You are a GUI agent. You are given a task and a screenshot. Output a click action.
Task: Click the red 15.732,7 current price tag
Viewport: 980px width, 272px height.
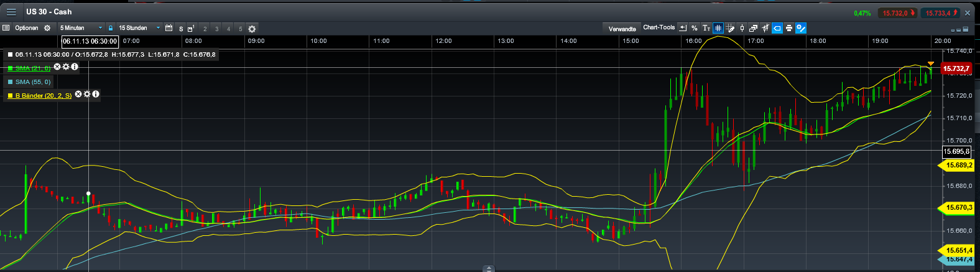click(x=956, y=69)
